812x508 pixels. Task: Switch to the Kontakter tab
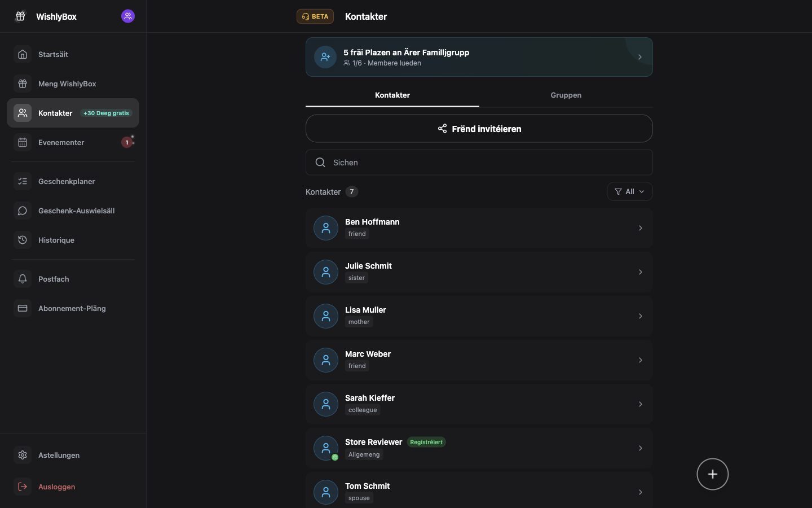pos(392,95)
